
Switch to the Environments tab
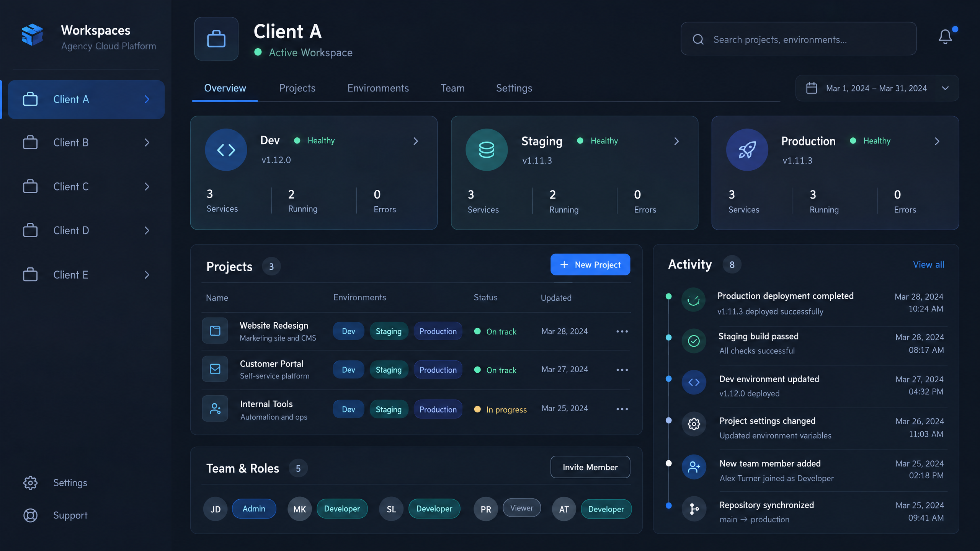tap(378, 88)
